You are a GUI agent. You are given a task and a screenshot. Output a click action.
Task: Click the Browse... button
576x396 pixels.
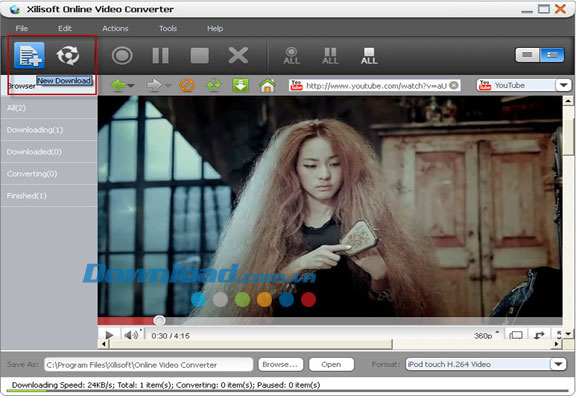pyautogui.click(x=280, y=364)
